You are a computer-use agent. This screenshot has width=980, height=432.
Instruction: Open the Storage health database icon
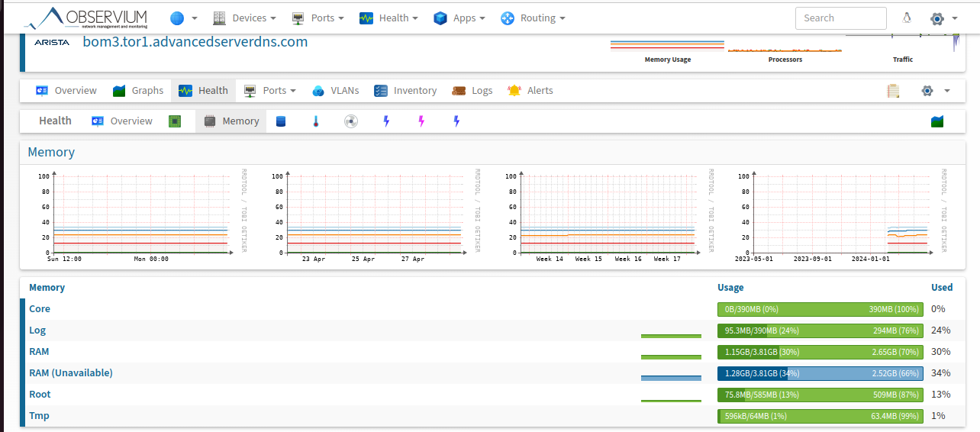click(x=281, y=121)
